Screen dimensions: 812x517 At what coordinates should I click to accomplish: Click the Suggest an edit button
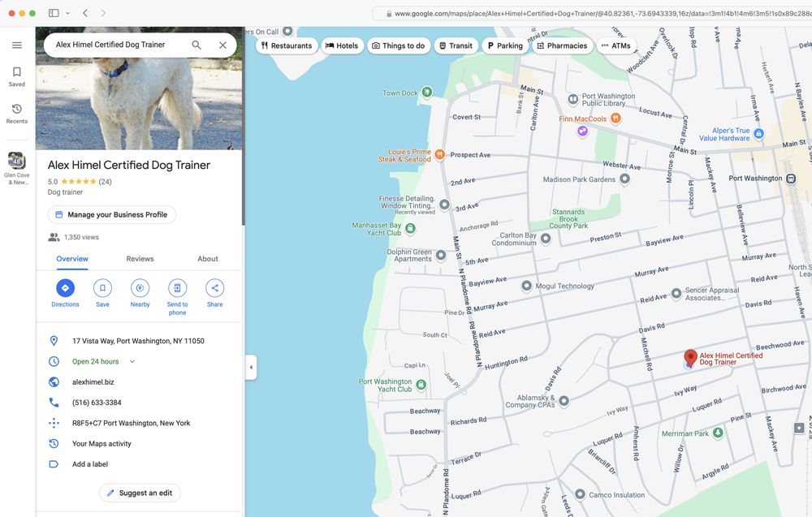[x=140, y=493]
